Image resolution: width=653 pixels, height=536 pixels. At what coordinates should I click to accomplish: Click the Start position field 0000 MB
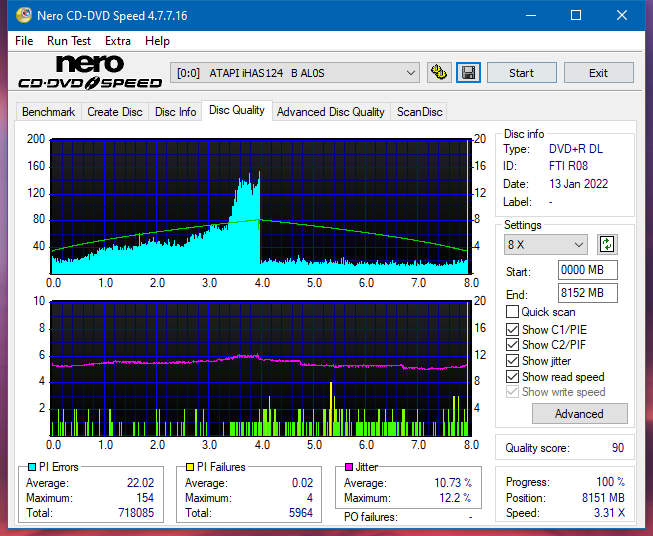(x=588, y=270)
